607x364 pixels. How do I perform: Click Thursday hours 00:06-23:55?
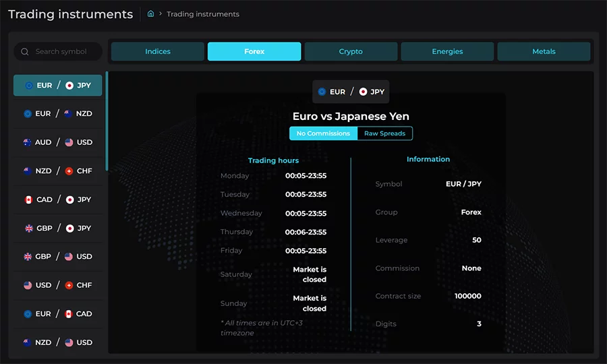306,232
